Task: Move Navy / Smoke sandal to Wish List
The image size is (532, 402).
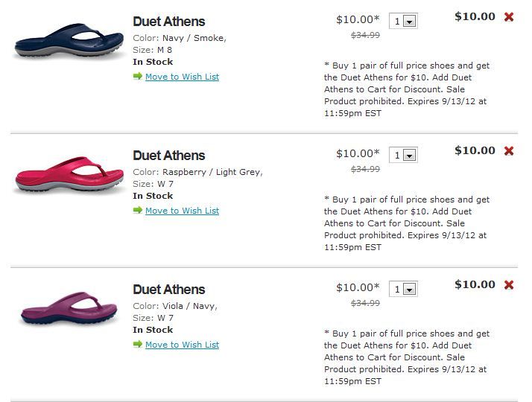Action: click(182, 77)
